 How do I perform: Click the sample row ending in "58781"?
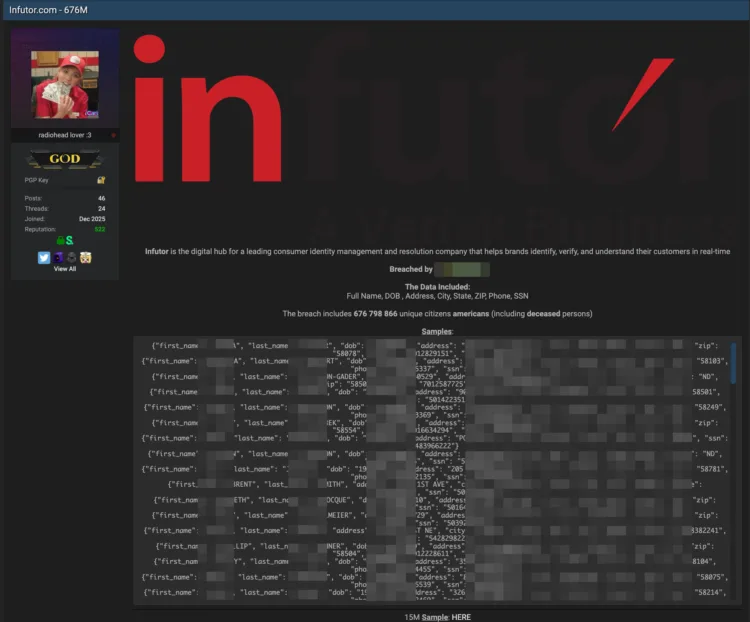tap(434, 469)
